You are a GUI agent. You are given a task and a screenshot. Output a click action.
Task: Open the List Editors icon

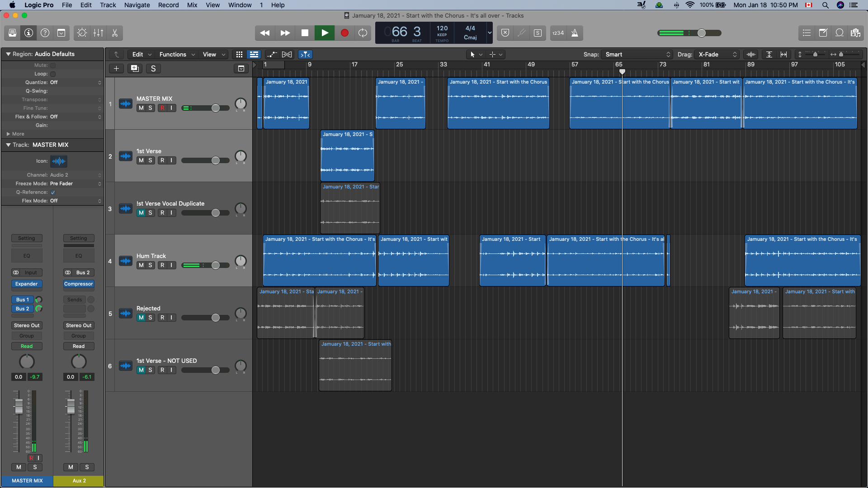point(807,33)
